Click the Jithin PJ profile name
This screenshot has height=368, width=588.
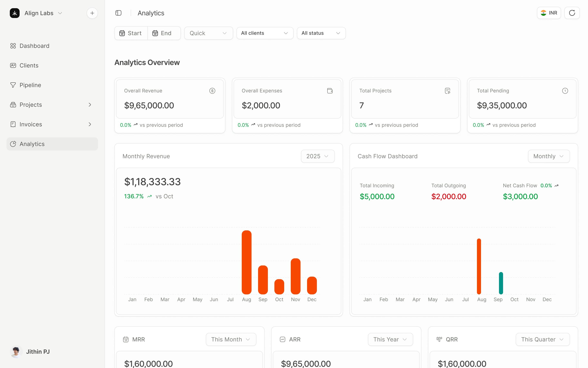point(38,352)
